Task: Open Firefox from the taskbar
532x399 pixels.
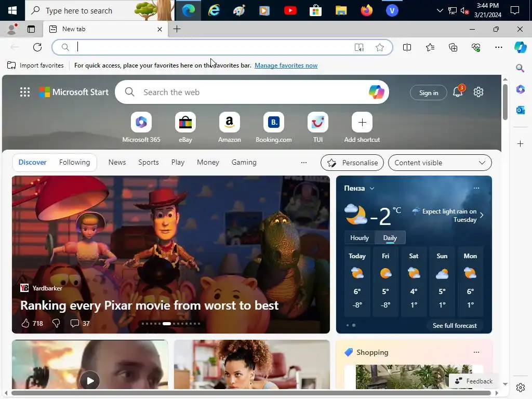Action: pyautogui.click(x=366, y=10)
